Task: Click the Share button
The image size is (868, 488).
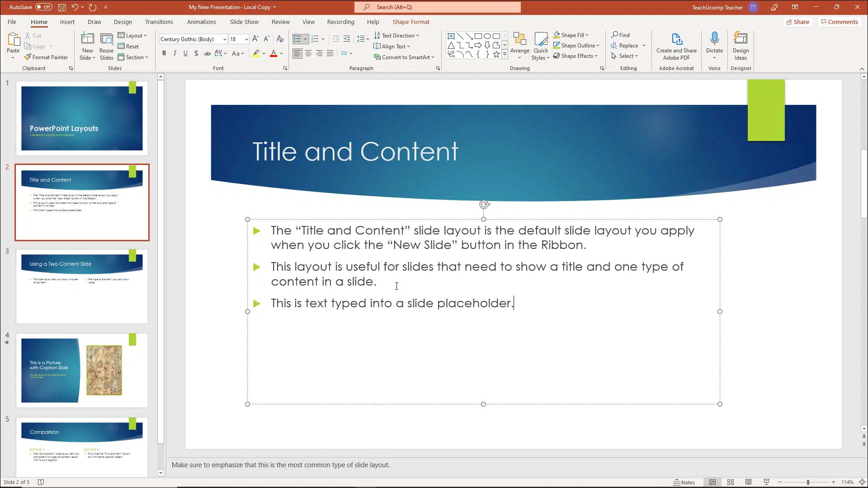Action: [x=798, y=22]
